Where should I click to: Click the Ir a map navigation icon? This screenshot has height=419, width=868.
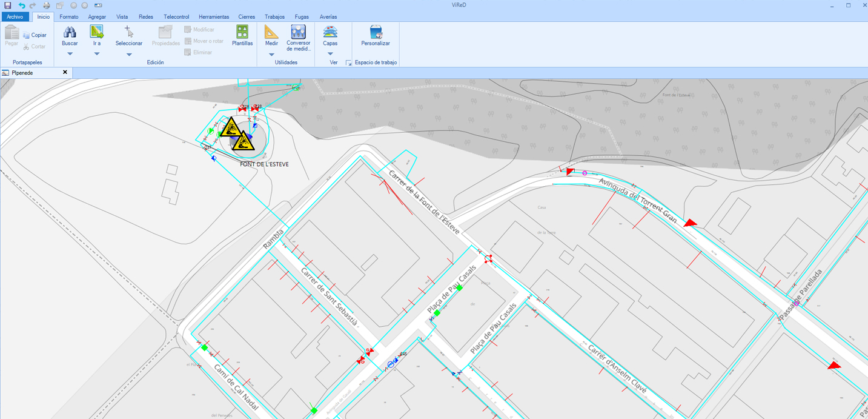coord(96,32)
